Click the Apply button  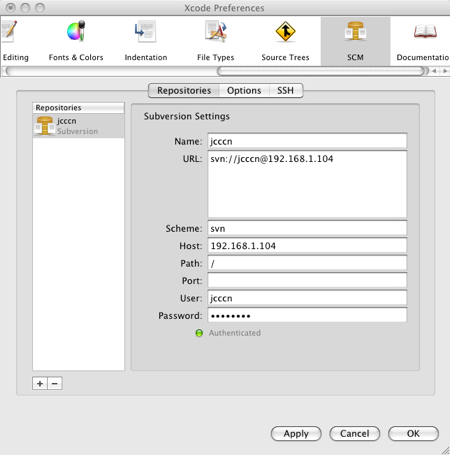pos(296,434)
